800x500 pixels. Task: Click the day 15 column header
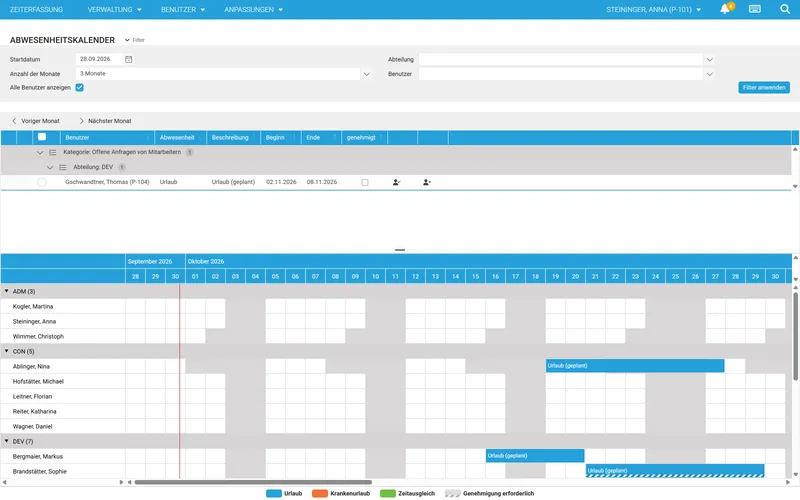476,276
